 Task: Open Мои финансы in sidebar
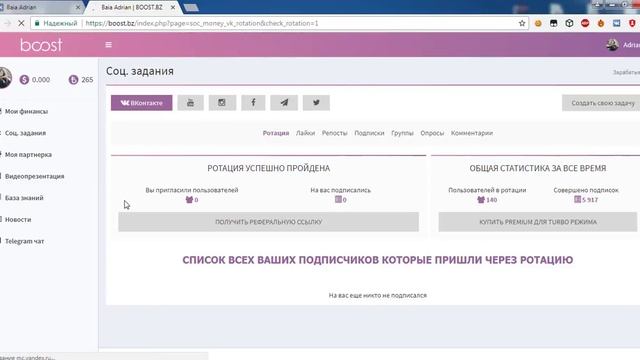(26, 111)
